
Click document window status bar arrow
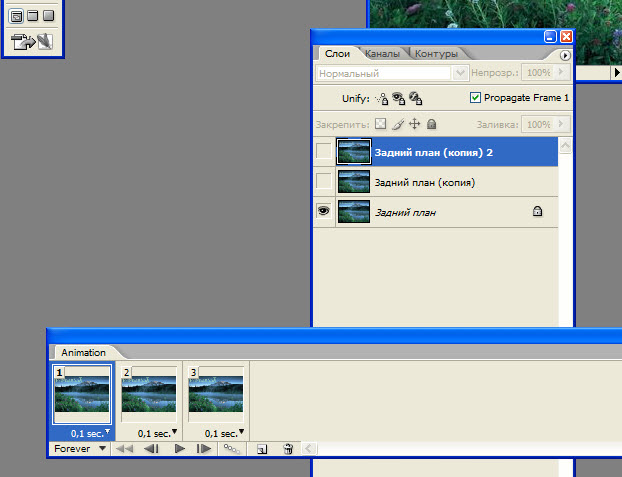616,73
